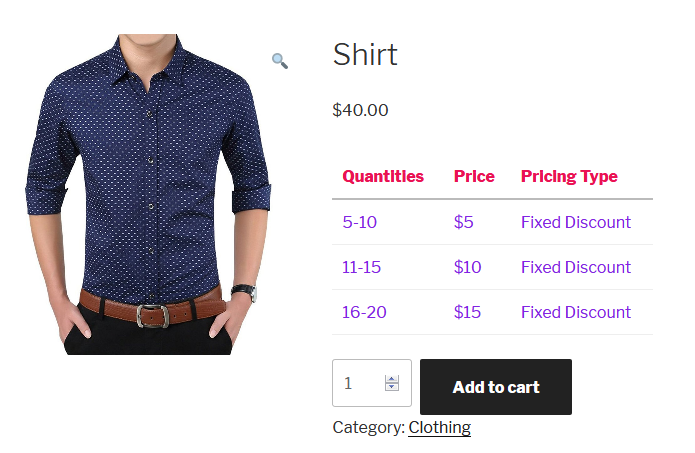Decrease quantity with the down arrow

click(392, 388)
